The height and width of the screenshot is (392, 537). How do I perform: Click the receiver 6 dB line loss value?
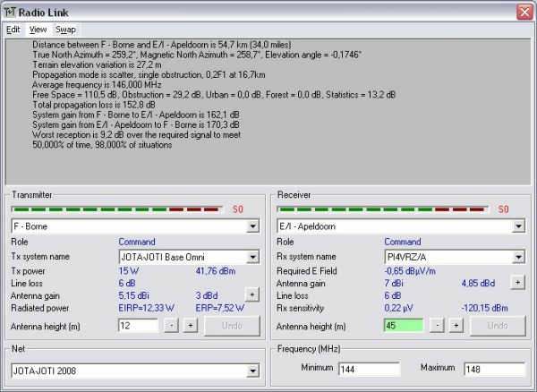(393, 295)
